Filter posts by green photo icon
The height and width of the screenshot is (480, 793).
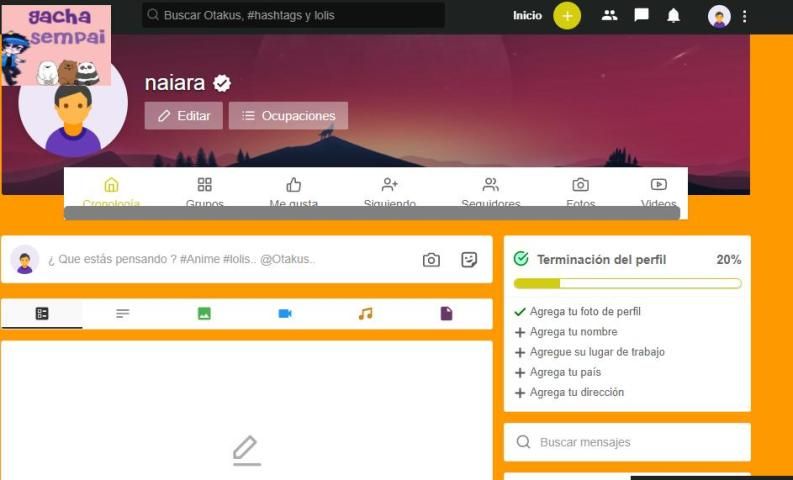(x=204, y=314)
